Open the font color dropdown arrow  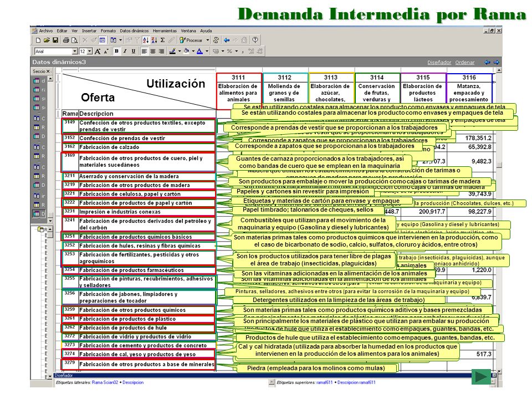[x=207, y=51]
